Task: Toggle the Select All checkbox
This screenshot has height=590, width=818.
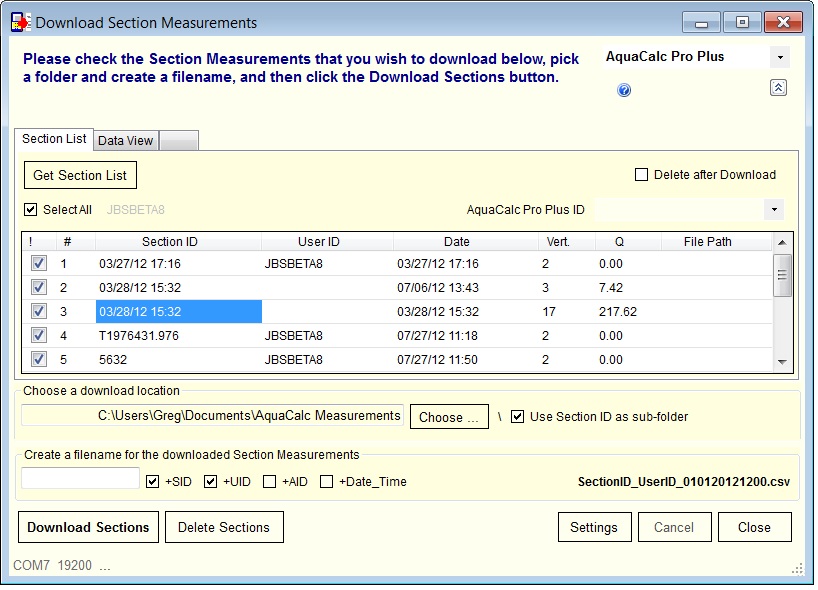Action: [x=31, y=210]
